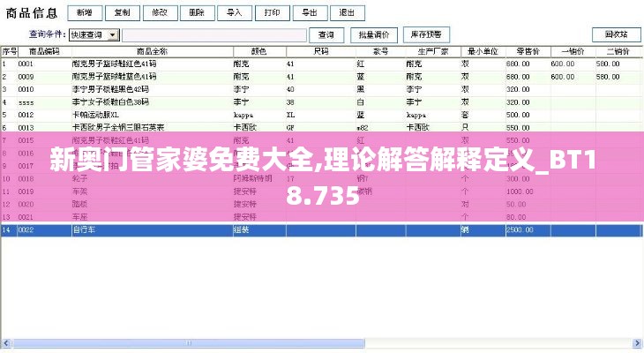The height and width of the screenshot is (353, 644).
Task: Open the 快速查询 query type dropdown
Action: 94,34
